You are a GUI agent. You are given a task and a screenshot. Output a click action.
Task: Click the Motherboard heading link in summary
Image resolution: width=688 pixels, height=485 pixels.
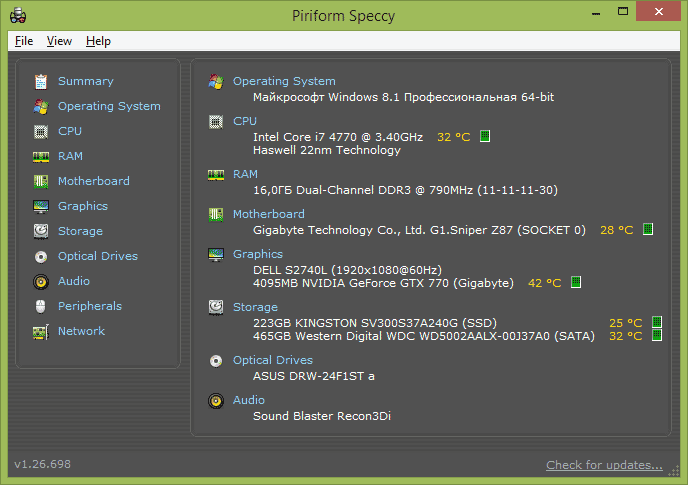point(269,214)
